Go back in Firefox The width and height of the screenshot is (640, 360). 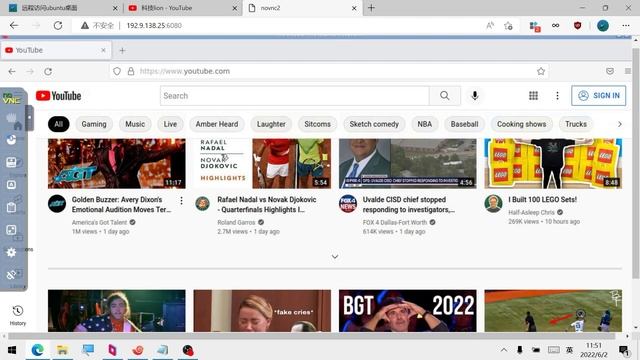coord(12,71)
